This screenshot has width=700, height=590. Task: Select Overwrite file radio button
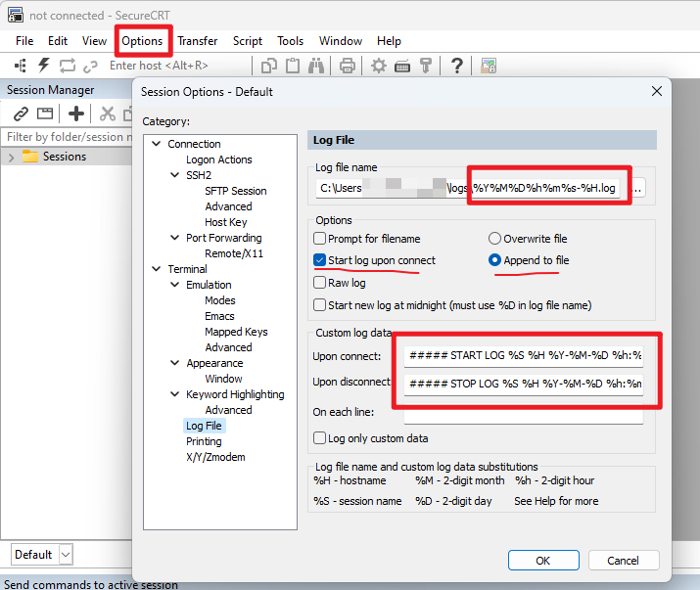pyautogui.click(x=494, y=239)
